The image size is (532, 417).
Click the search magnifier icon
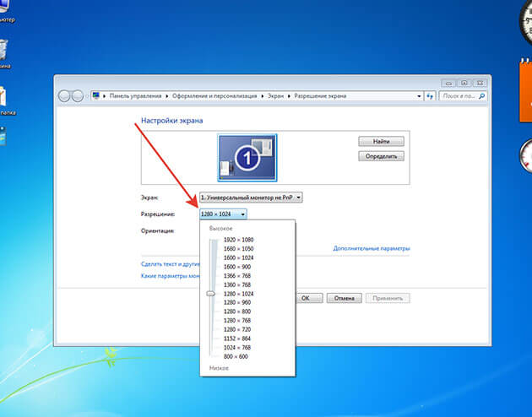click(x=481, y=96)
